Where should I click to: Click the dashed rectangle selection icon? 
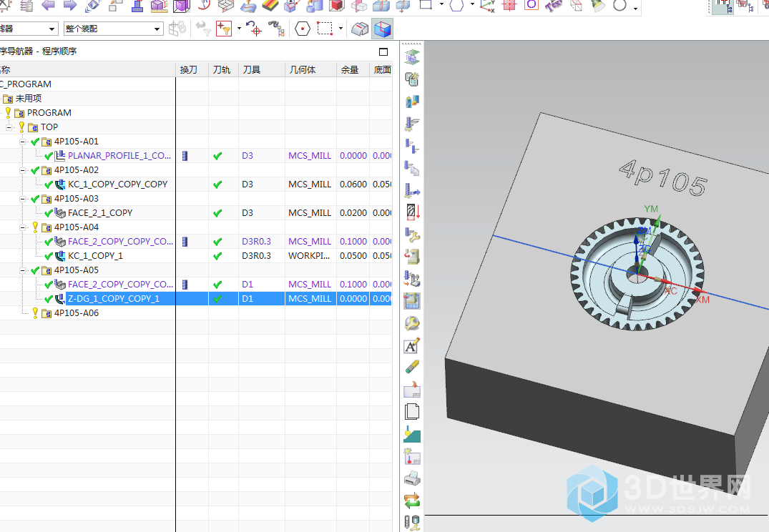tap(325, 29)
